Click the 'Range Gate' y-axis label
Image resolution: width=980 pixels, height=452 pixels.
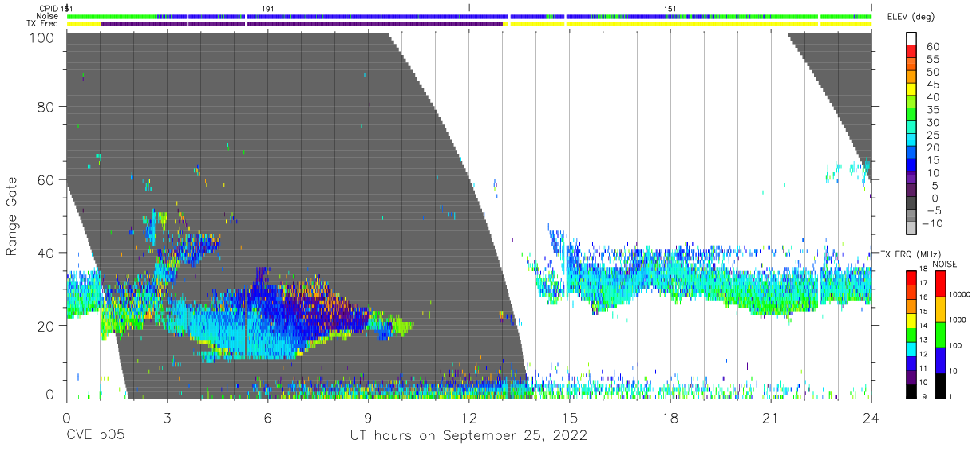12,216
